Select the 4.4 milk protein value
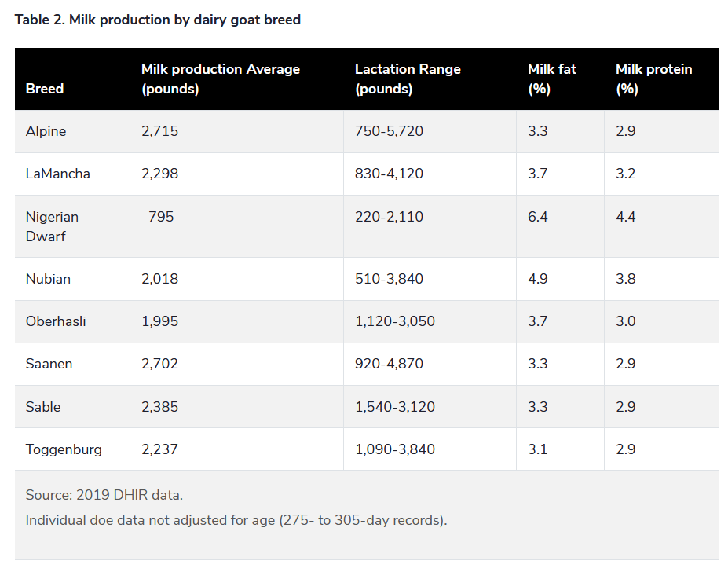 click(625, 217)
